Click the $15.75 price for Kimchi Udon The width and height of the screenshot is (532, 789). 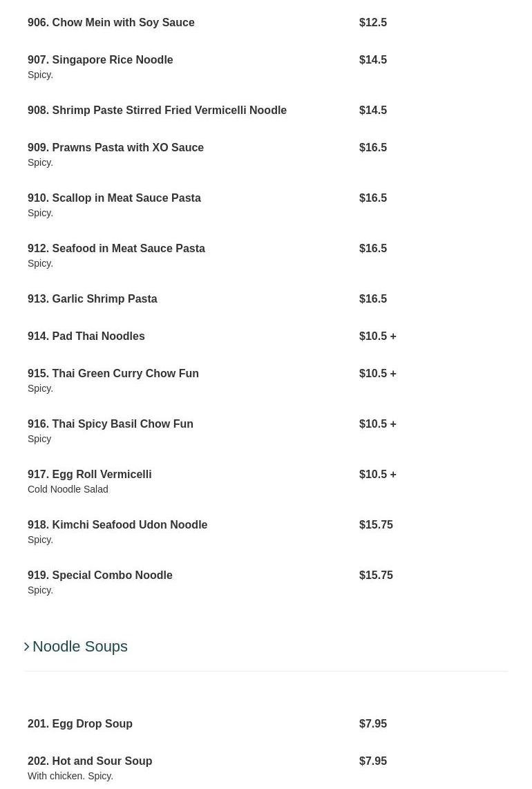click(x=376, y=525)
